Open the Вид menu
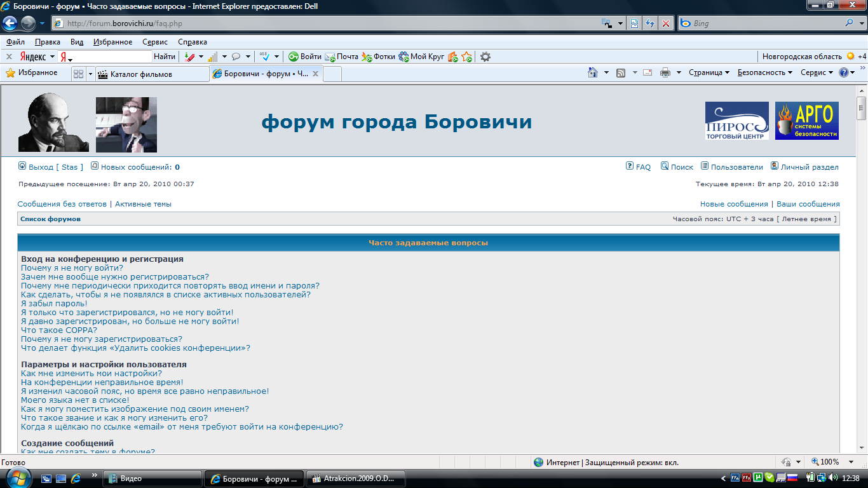Viewport: 868px width, 488px height. click(x=77, y=42)
